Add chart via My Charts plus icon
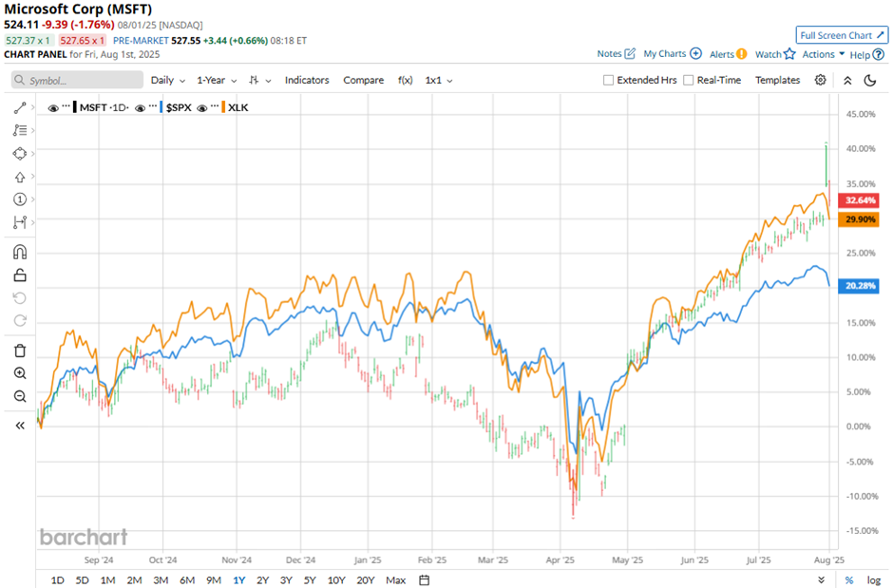The image size is (893, 588). pos(695,53)
